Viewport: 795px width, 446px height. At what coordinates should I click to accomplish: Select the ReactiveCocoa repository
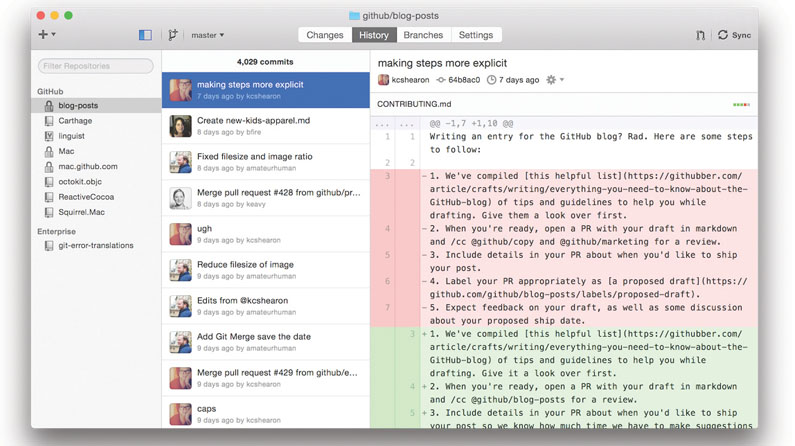tap(96, 197)
